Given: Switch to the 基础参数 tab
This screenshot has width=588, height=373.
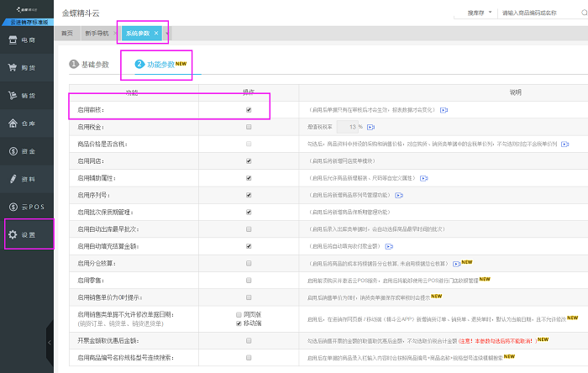Looking at the screenshot, I should 90,65.
